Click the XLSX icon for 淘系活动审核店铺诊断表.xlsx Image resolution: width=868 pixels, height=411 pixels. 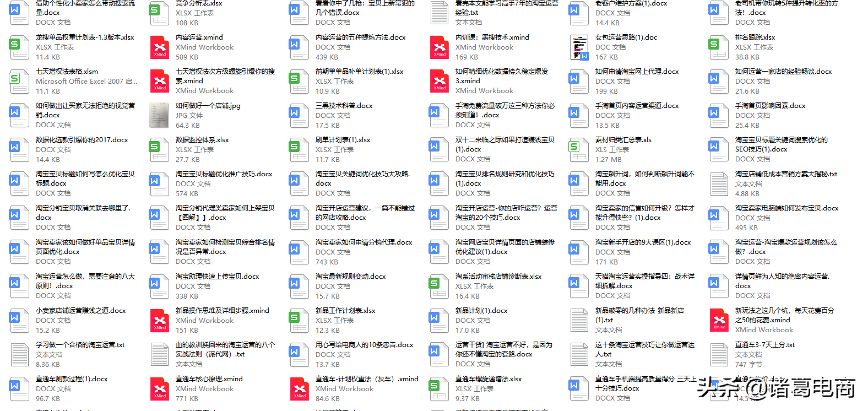tap(439, 286)
